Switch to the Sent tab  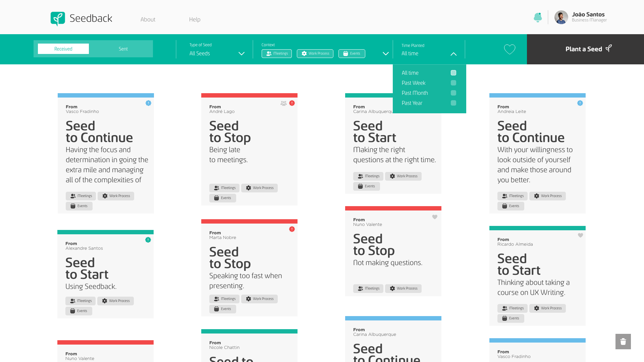(x=123, y=49)
